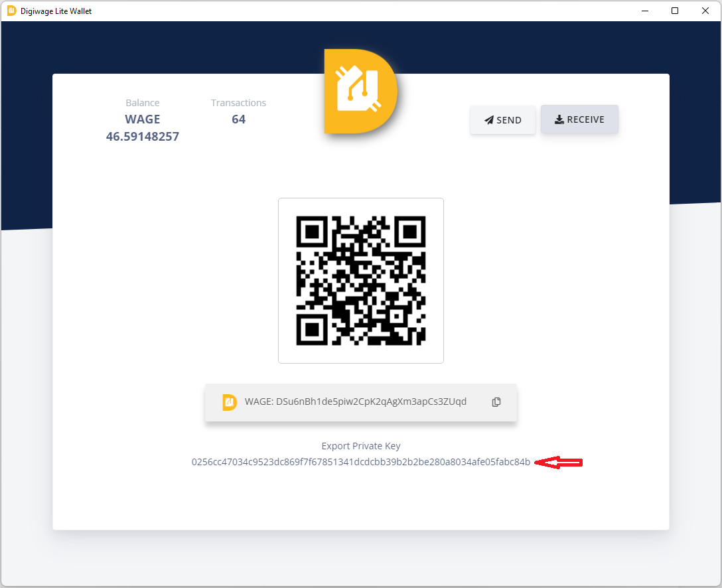Click the paper plane icon on SEND
This screenshot has width=722, height=588.
(489, 120)
